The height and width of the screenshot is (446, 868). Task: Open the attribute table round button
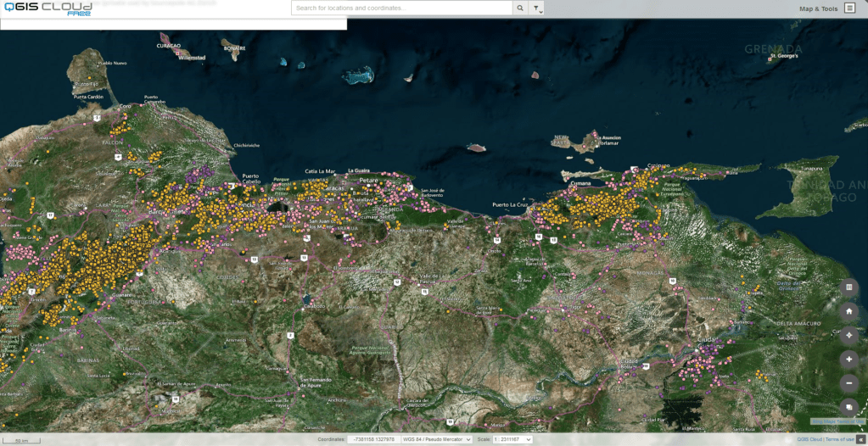pos(849,287)
